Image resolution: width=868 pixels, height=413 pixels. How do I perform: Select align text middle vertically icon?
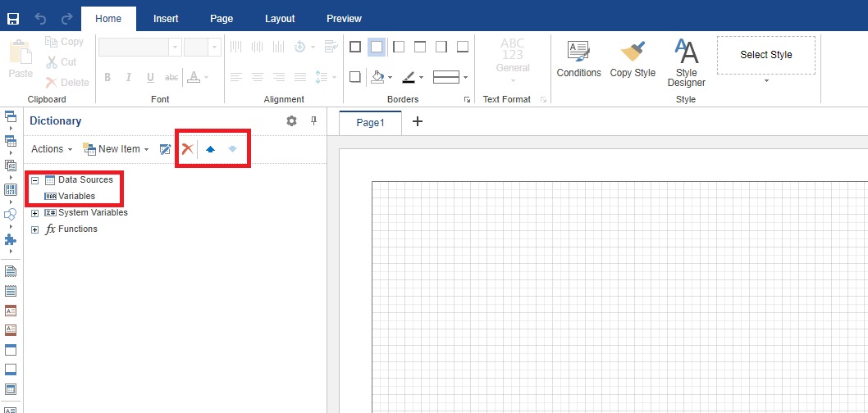257,47
